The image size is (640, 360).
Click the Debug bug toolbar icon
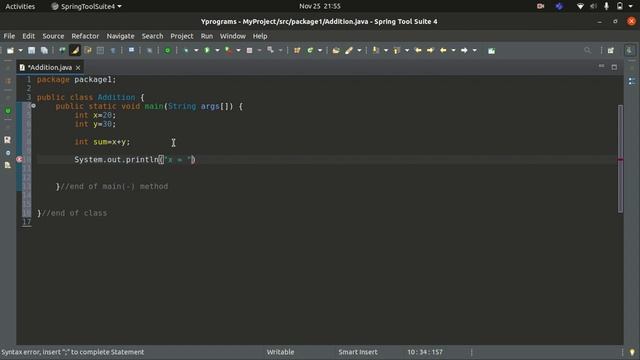(x=186, y=50)
